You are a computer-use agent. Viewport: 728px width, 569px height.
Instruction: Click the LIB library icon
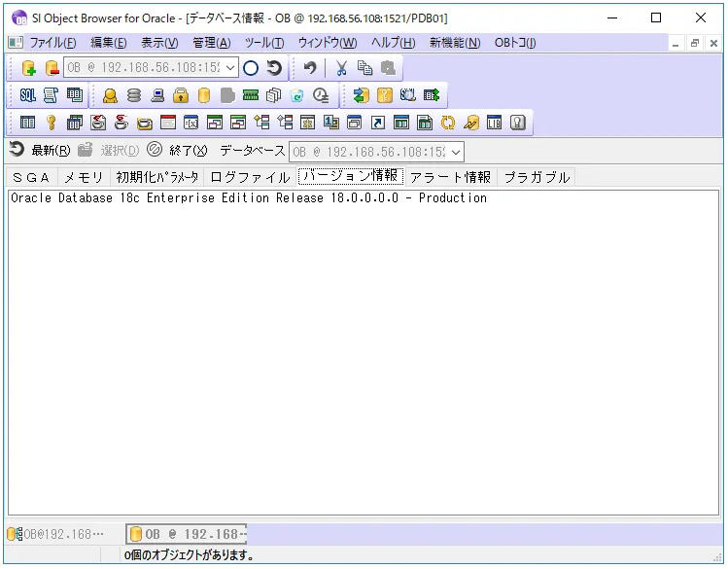click(x=494, y=123)
